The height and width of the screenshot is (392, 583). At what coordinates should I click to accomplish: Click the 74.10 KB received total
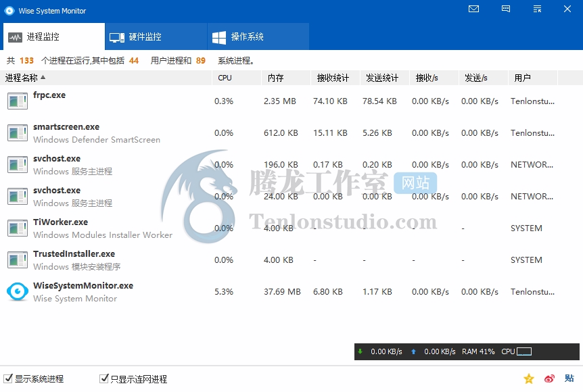(x=330, y=101)
